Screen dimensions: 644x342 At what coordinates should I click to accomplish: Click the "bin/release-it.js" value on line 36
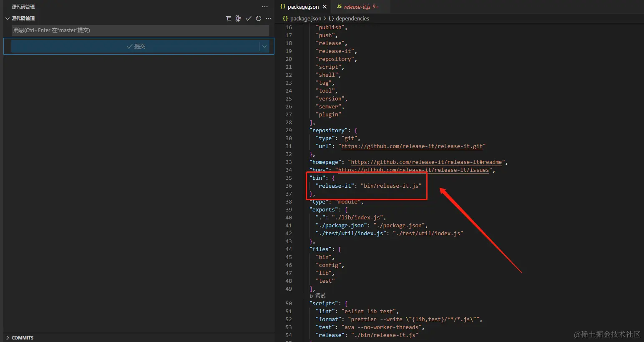[391, 186]
